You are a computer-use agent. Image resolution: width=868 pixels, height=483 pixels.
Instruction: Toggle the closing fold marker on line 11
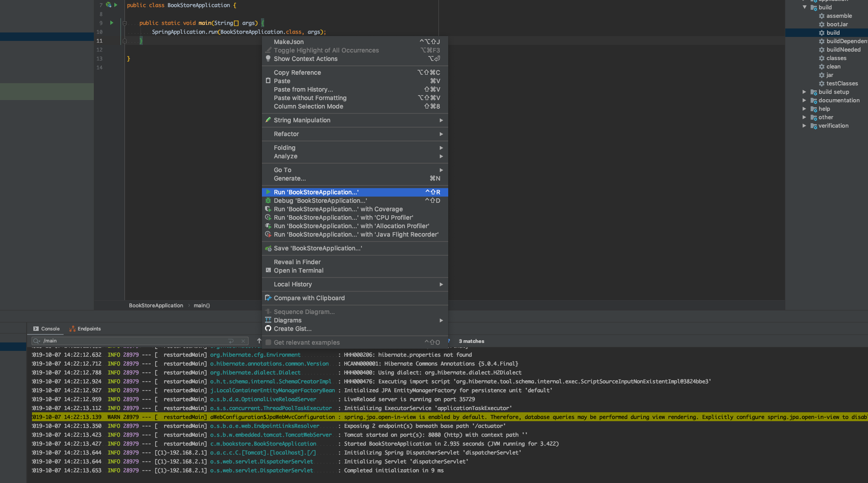point(125,41)
